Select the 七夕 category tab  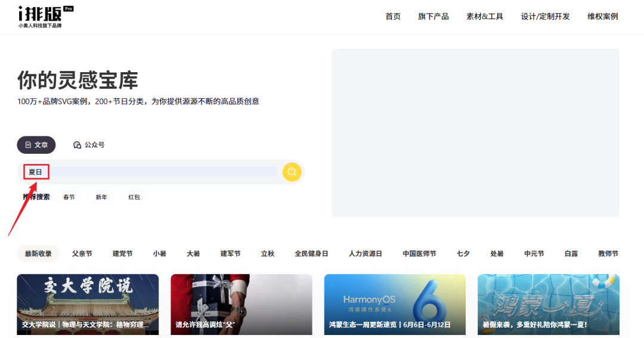[463, 254]
